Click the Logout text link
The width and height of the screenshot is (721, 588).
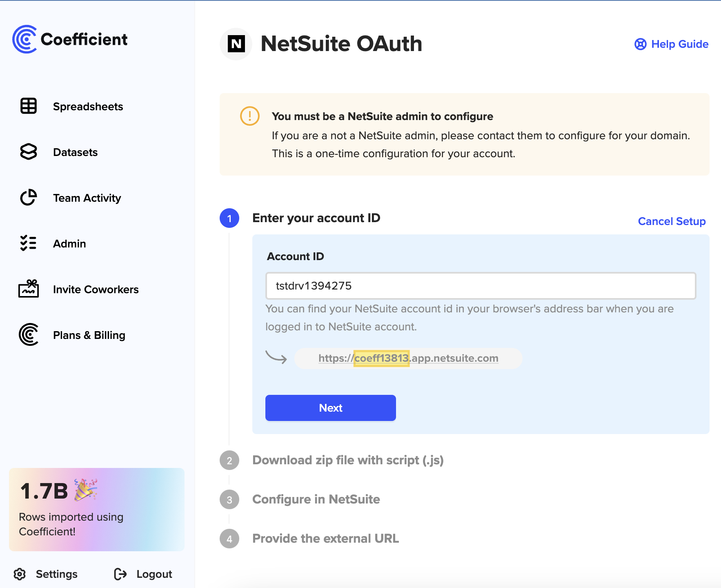tap(154, 574)
